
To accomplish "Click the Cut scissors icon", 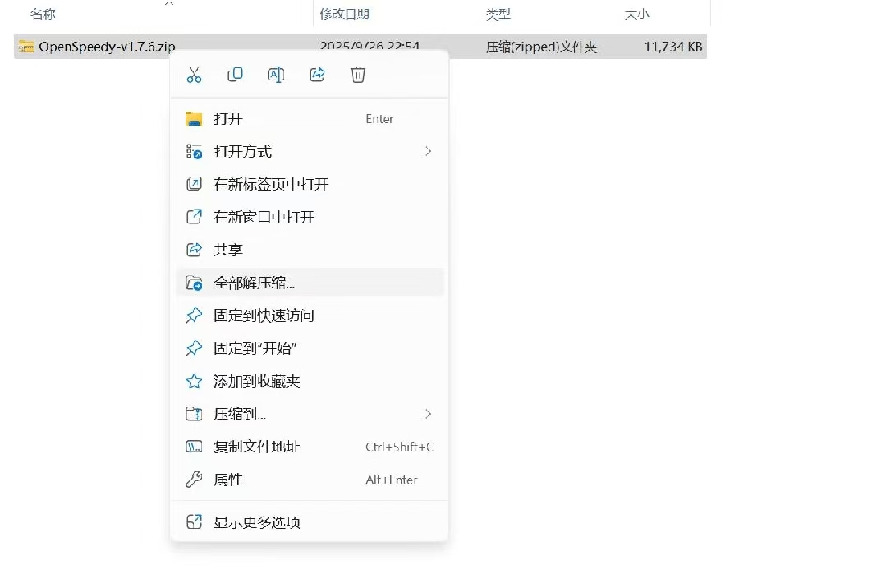I will (194, 75).
